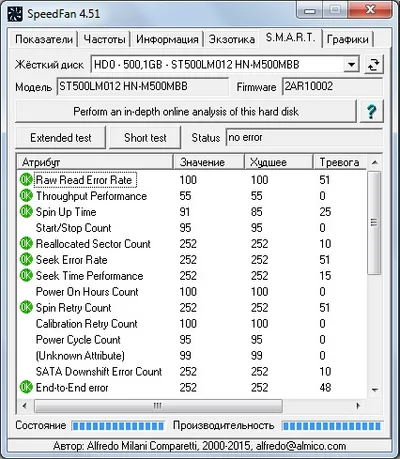Screen dimensions: 400x459
Task: Switch to the Частоты tab
Action: point(104,39)
